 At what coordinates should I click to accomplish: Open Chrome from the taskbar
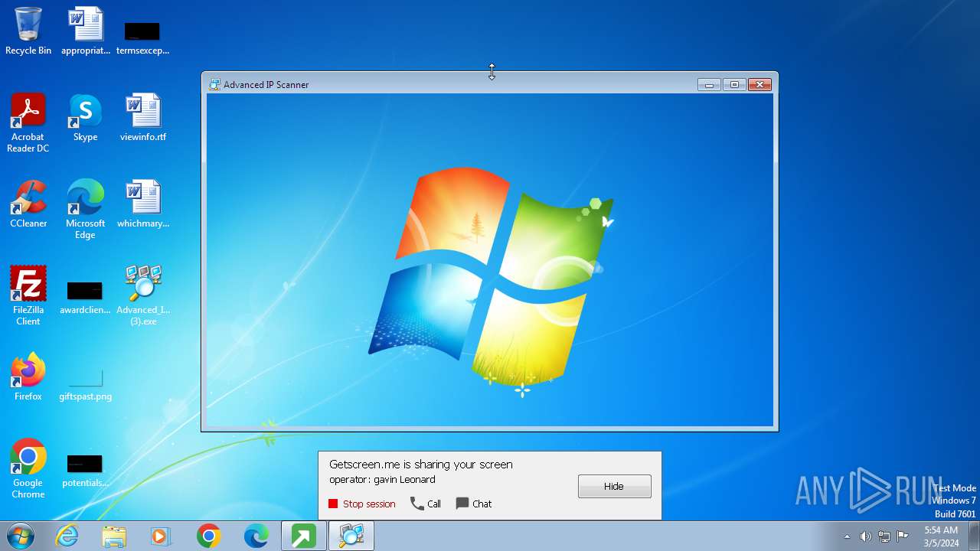click(208, 536)
